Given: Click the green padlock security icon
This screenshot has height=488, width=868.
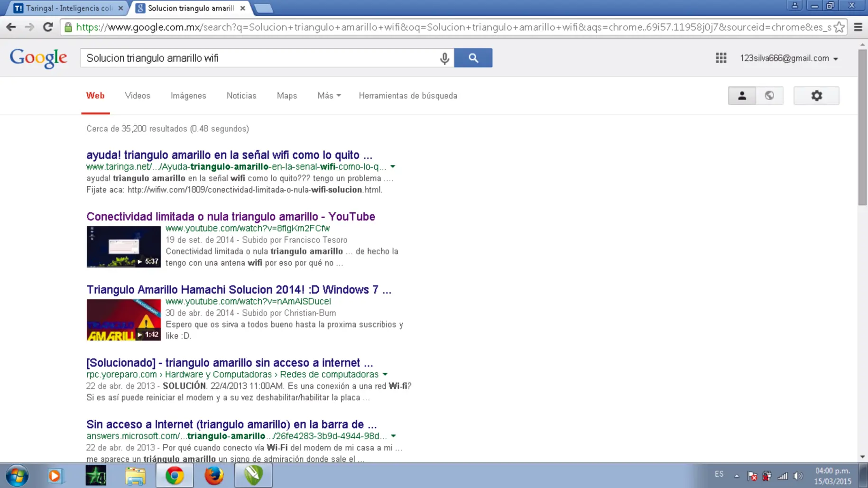Looking at the screenshot, I should 68,27.
